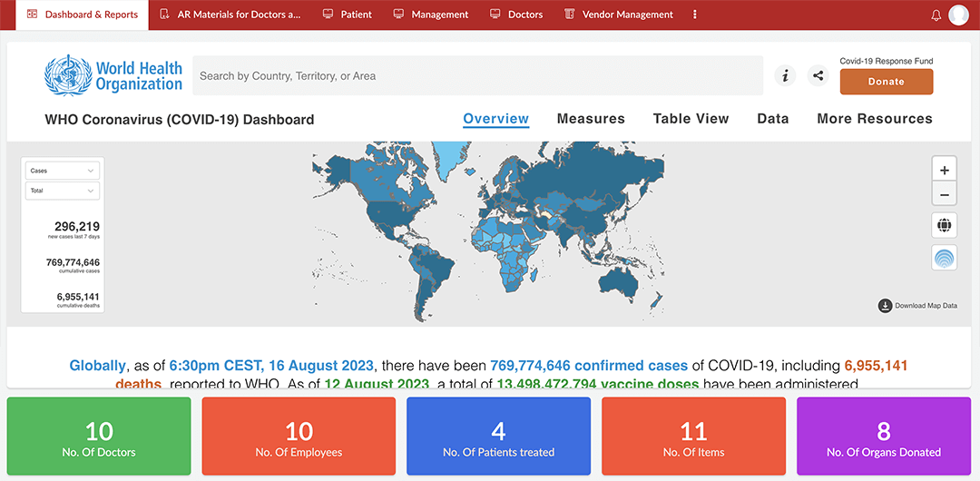
Task: Open the more tabs vertical-dots menu
Action: coord(695,15)
